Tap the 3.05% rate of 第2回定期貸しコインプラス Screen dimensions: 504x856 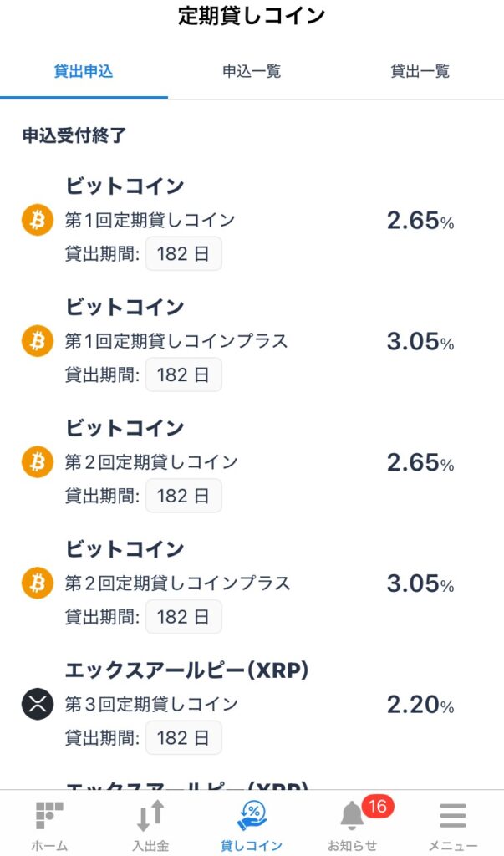click(420, 584)
